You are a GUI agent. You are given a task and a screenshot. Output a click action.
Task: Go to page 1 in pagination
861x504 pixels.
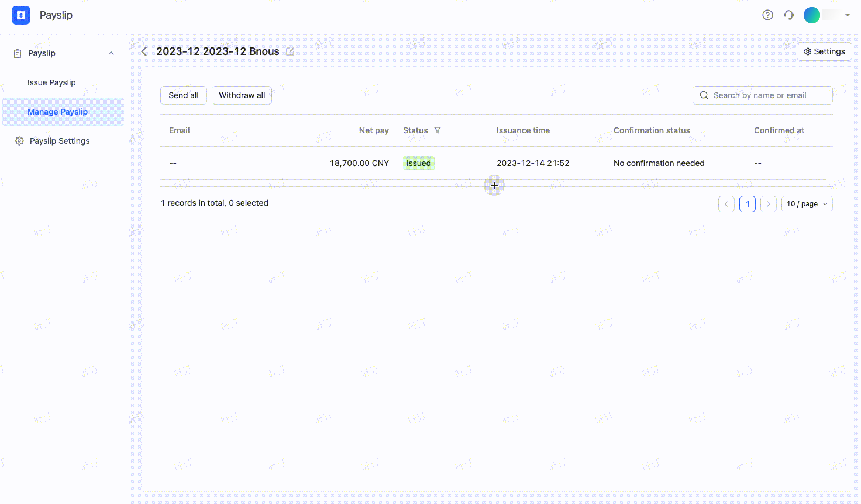748,204
